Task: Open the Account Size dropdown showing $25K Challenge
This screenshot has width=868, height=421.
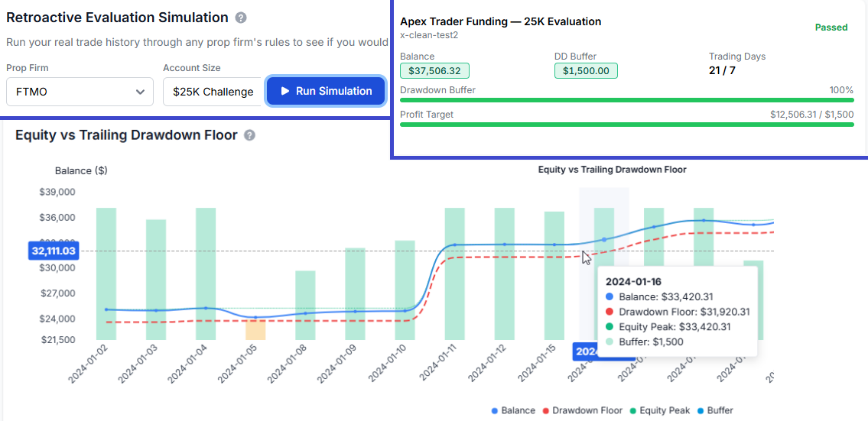Action: (213, 91)
